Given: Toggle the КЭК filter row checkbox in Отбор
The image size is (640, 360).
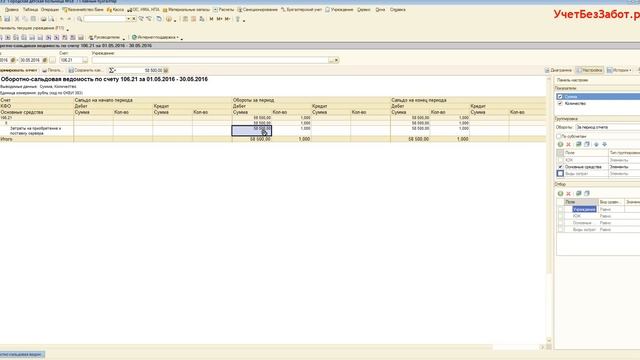Looking at the screenshot, I should coord(561,216).
